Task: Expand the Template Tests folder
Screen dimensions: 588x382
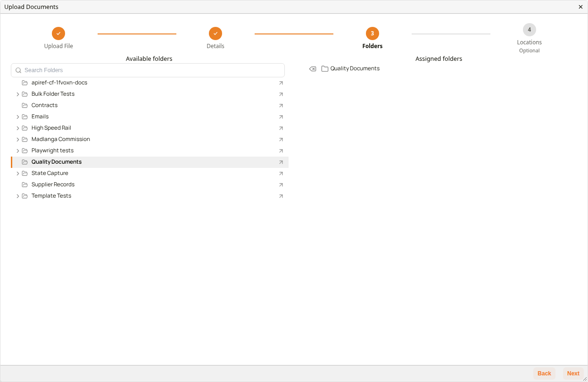Action: 18,196
